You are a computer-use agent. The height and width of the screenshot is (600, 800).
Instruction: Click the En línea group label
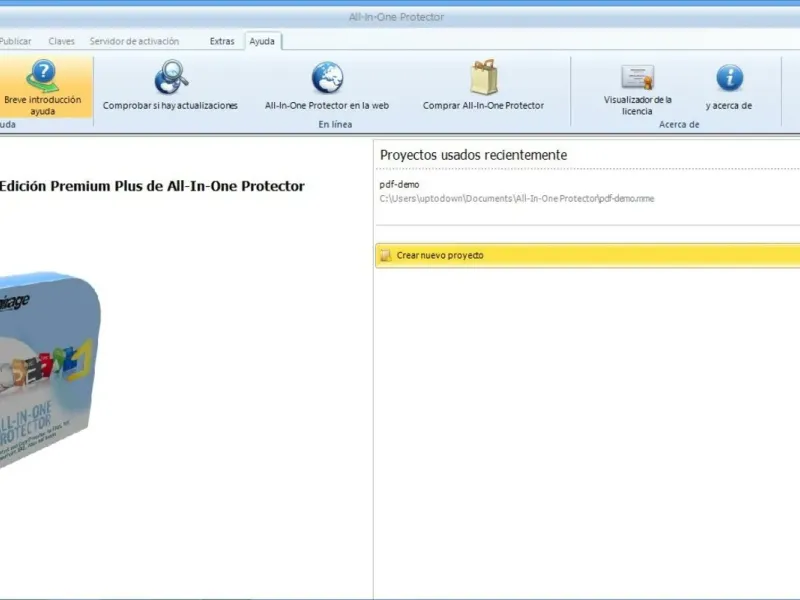tap(335, 124)
